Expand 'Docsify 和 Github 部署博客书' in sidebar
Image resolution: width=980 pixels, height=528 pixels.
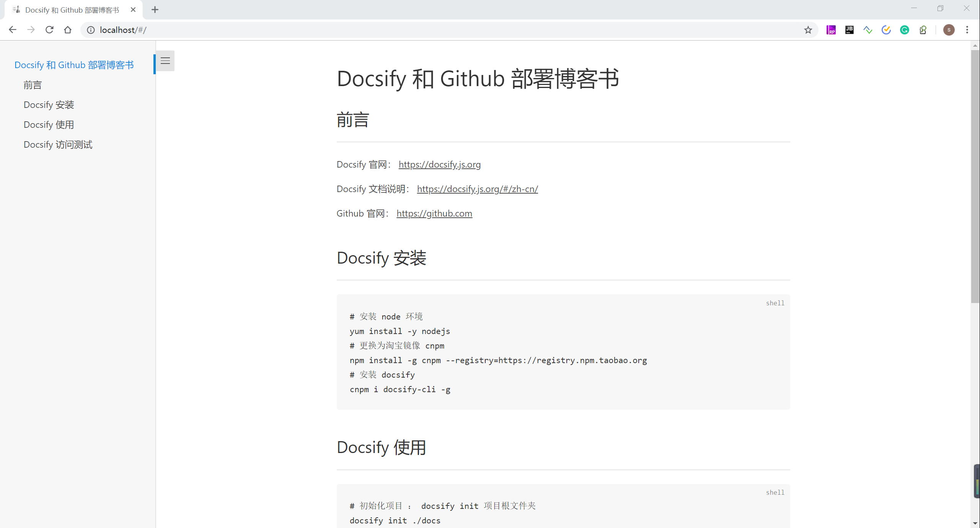(73, 65)
